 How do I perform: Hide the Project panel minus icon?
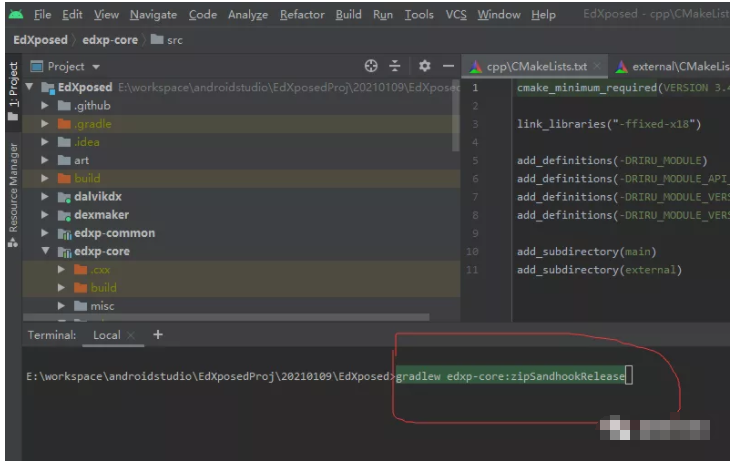pyautogui.click(x=448, y=66)
